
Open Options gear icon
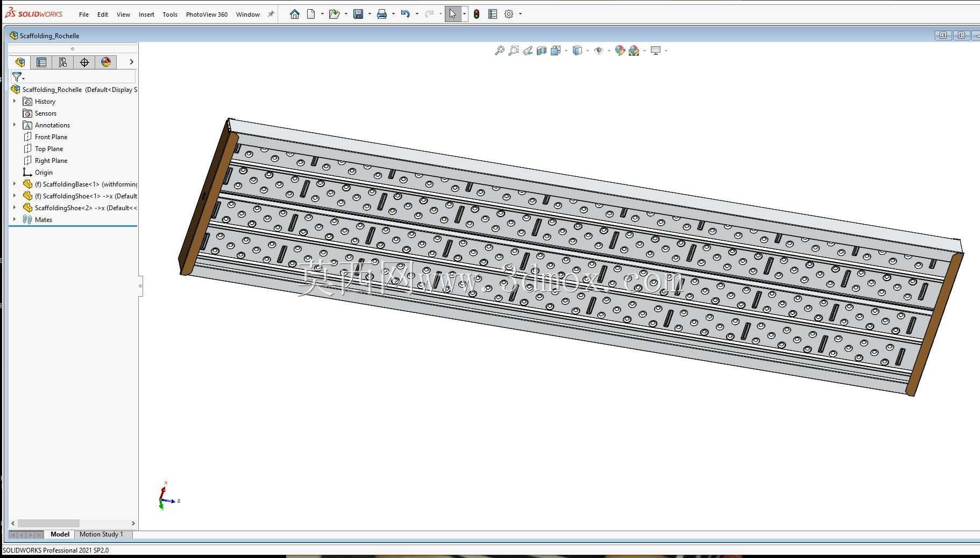pos(509,14)
